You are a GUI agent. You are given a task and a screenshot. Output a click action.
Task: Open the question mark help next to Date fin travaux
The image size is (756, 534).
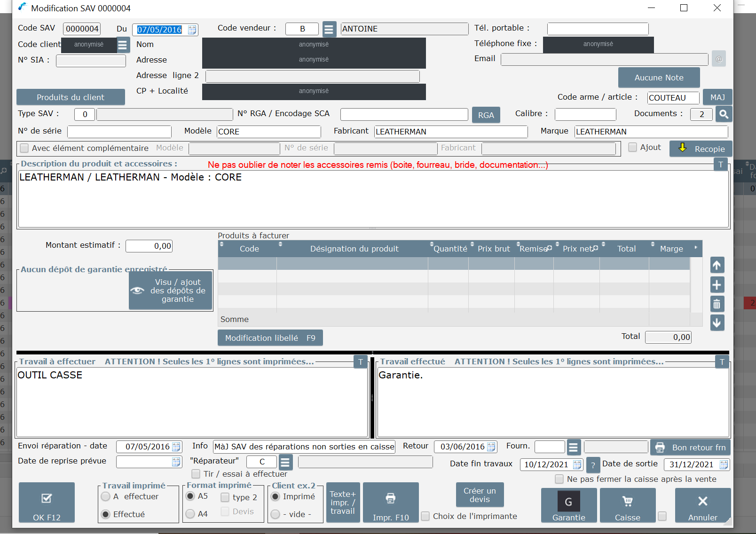tap(593, 465)
